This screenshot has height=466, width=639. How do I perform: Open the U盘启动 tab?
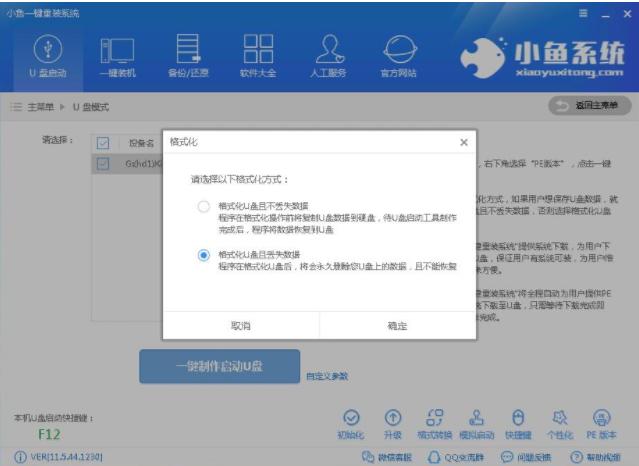pyautogui.click(x=48, y=57)
